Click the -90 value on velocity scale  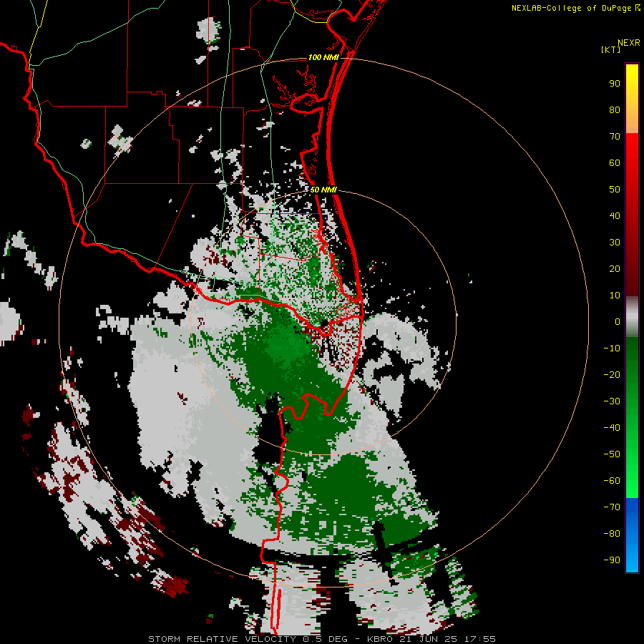[x=612, y=560]
